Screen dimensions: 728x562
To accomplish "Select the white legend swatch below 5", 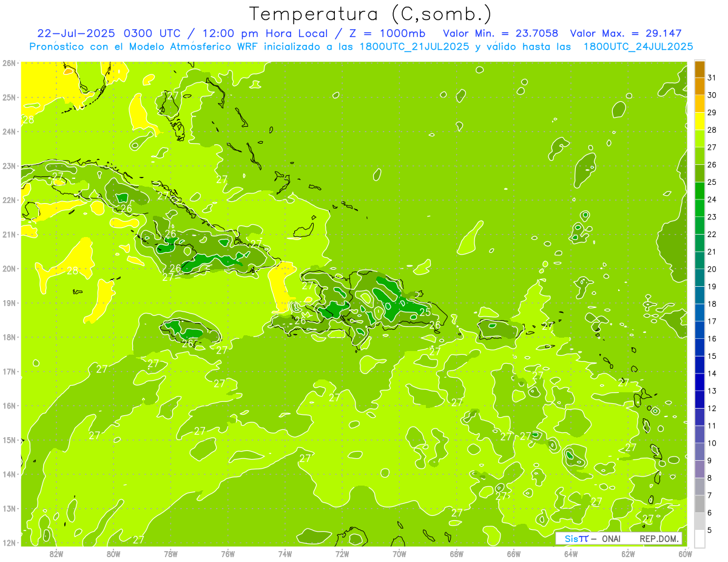I will coord(699,538).
